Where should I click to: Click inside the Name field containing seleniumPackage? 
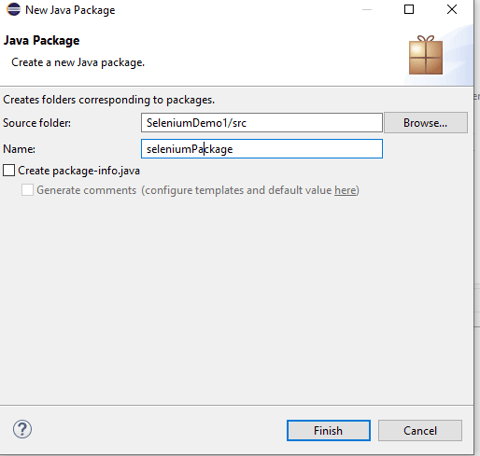click(x=262, y=149)
